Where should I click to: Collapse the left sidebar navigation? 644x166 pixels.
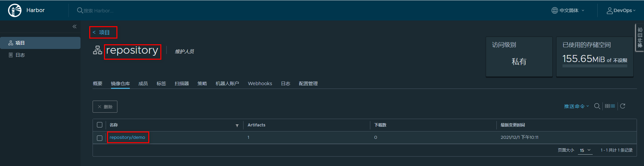point(74,26)
